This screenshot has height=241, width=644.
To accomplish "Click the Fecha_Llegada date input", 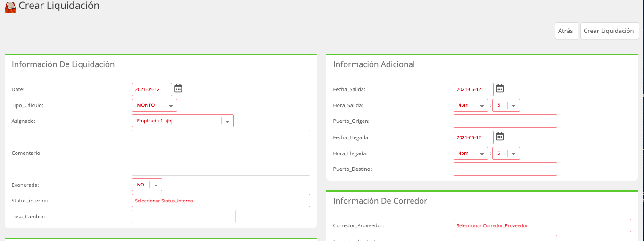I will point(473,137).
